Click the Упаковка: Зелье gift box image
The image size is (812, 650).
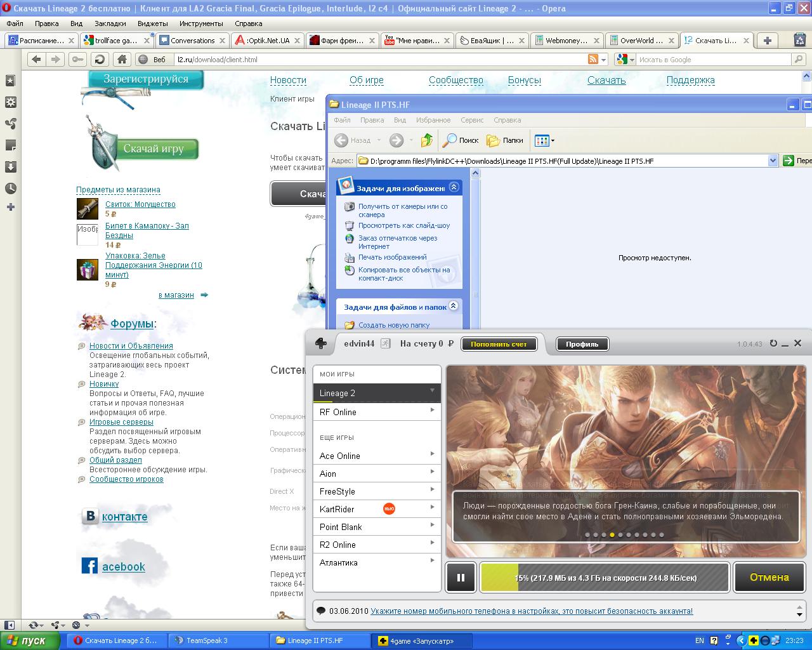[x=88, y=270]
